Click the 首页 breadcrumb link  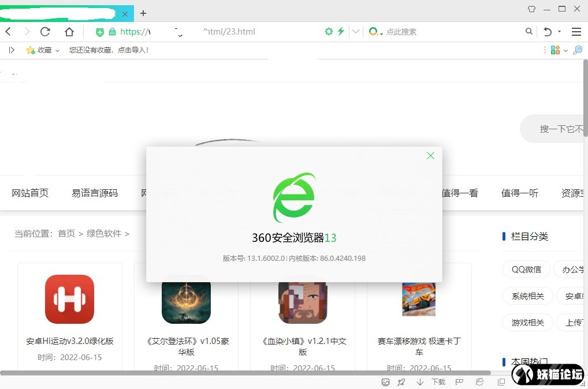pyautogui.click(x=66, y=234)
